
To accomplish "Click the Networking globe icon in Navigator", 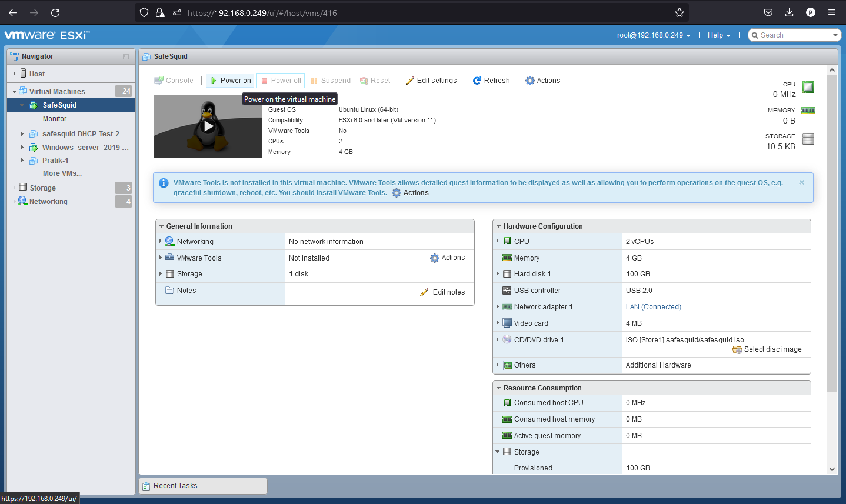I will point(23,201).
